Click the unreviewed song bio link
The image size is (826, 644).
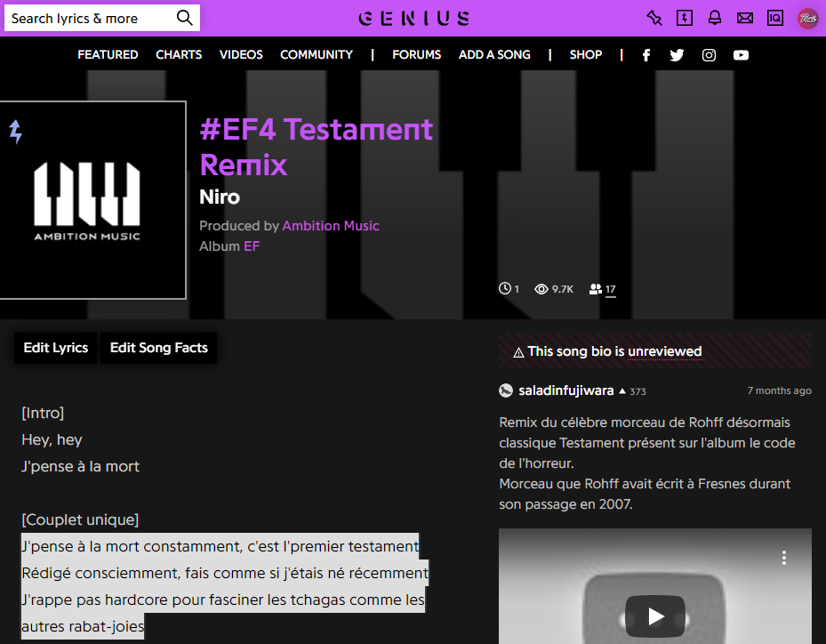click(664, 350)
